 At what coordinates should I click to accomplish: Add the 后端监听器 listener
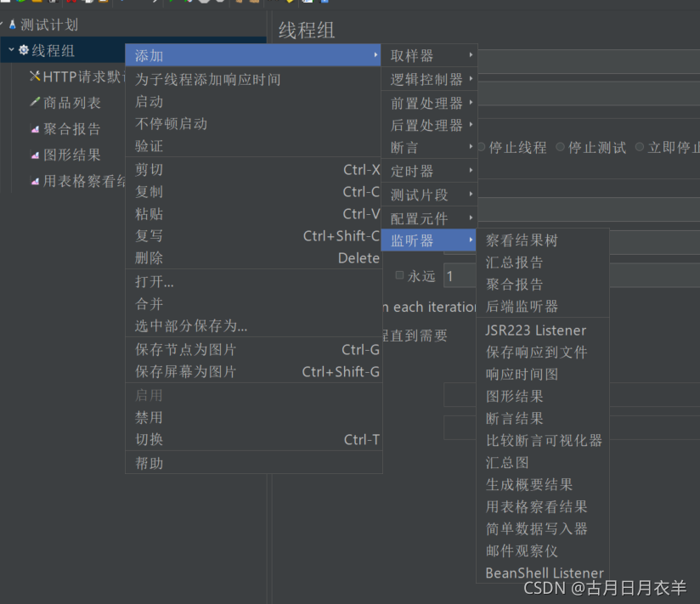tap(543, 306)
